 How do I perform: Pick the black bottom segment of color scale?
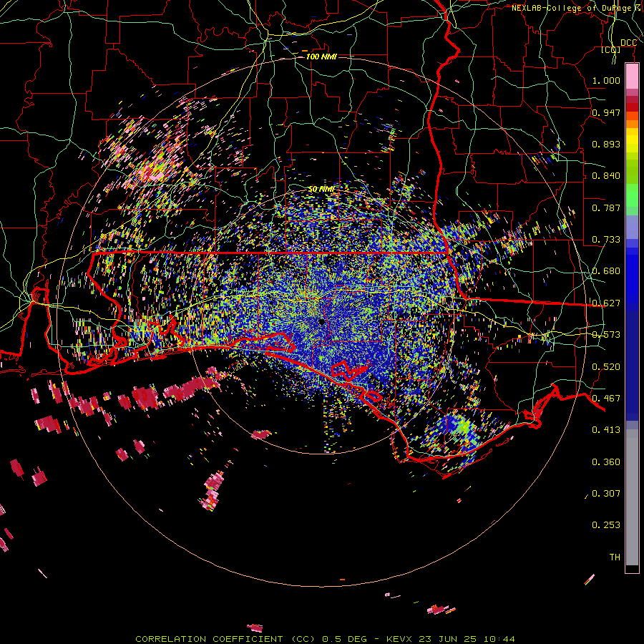click(632, 568)
